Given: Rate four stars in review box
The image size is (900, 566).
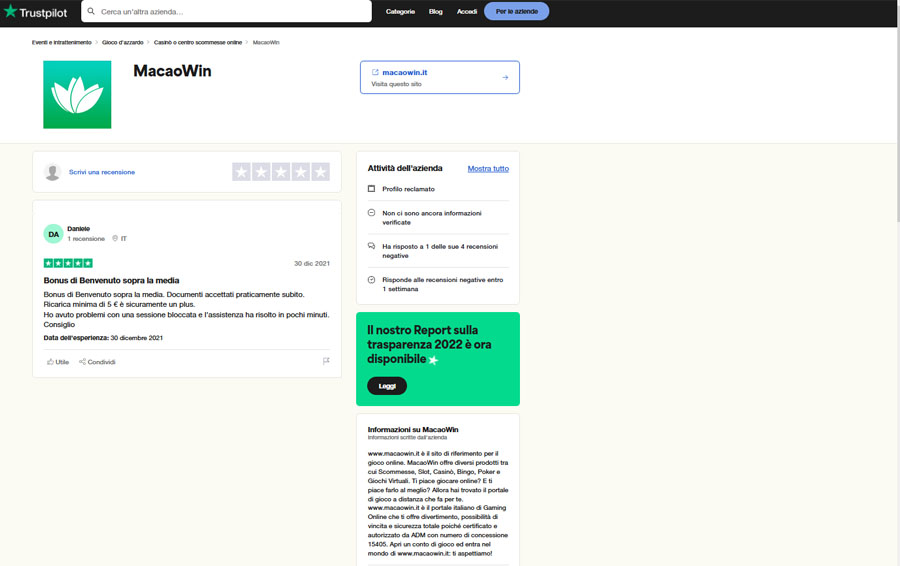Looking at the screenshot, I should (x=301, y=172).
